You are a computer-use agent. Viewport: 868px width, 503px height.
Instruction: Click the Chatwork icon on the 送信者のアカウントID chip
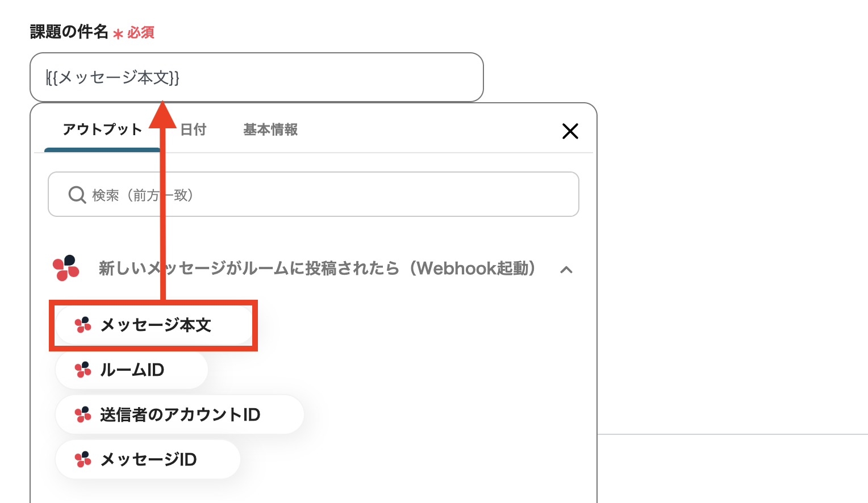[x=83, y=414]
